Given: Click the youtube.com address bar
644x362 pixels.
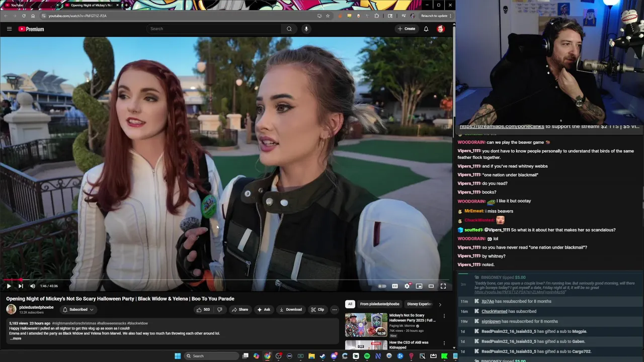Looking at the screenshot, I should coord(176,16).
